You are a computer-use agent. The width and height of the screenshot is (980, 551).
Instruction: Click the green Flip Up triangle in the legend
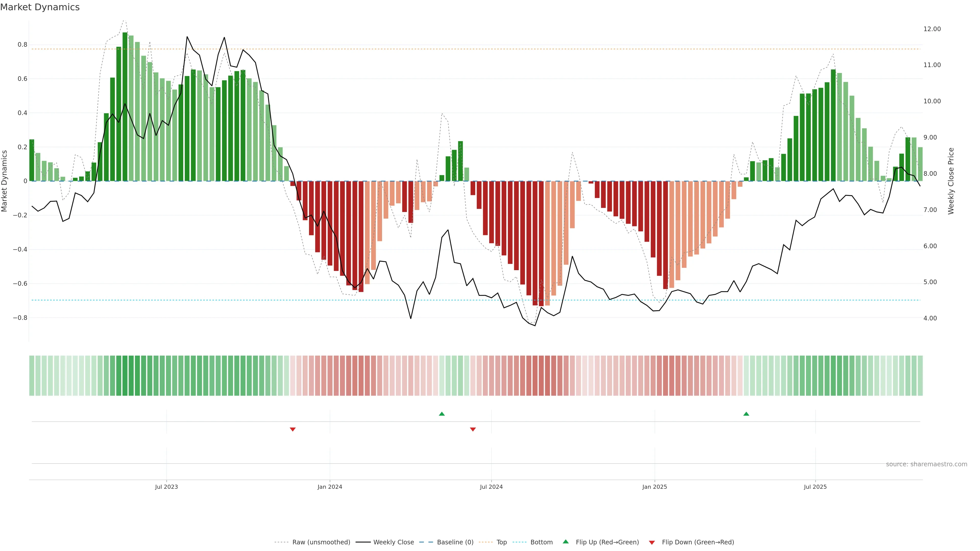565,542
